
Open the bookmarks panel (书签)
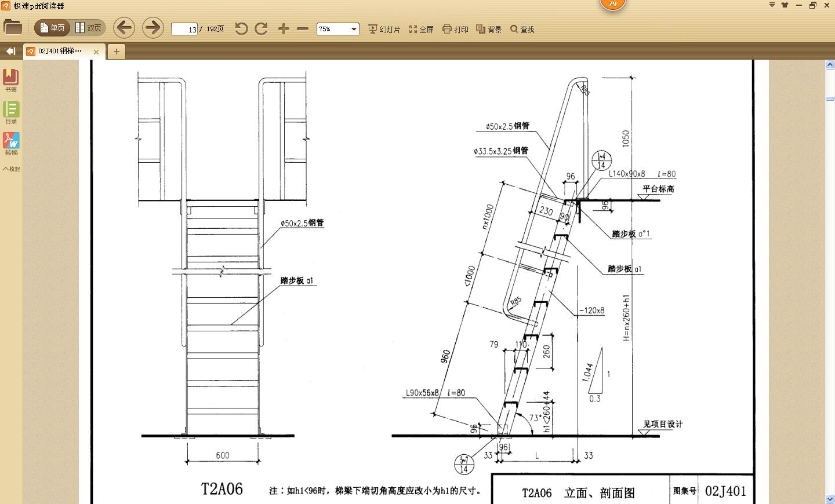click(x=11, y=81)
